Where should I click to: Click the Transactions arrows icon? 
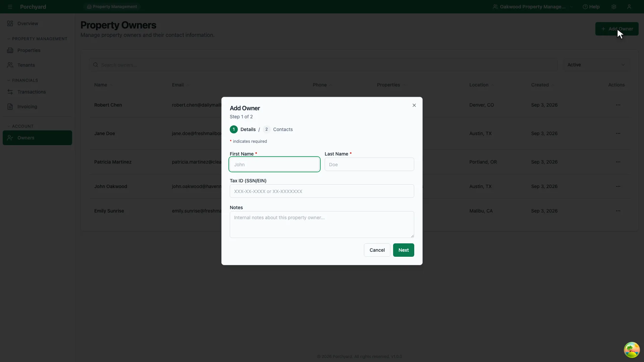click(x=10, y=92)
